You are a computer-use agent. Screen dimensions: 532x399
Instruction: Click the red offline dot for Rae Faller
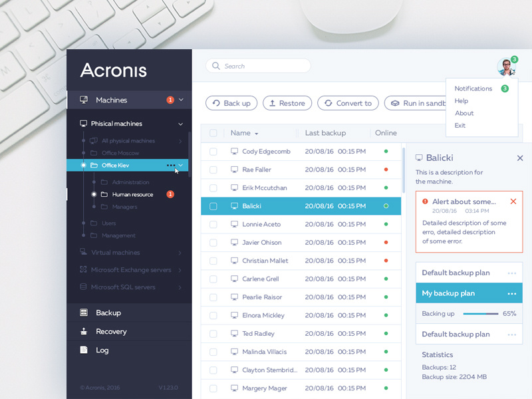coord(386,170)
